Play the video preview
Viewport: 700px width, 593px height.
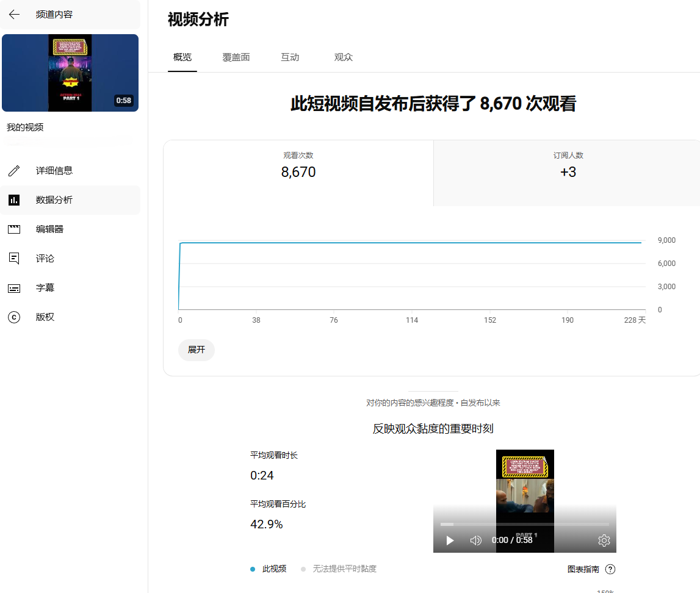pos(450,541)
